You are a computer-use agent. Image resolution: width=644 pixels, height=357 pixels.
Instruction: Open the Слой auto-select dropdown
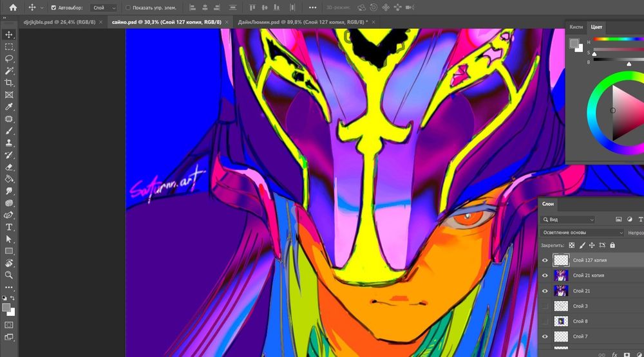(x=104, y=7)
